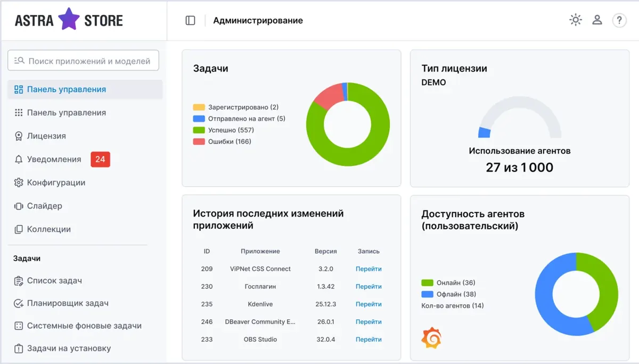Click the Уведомления bell icon

(19, 159)
